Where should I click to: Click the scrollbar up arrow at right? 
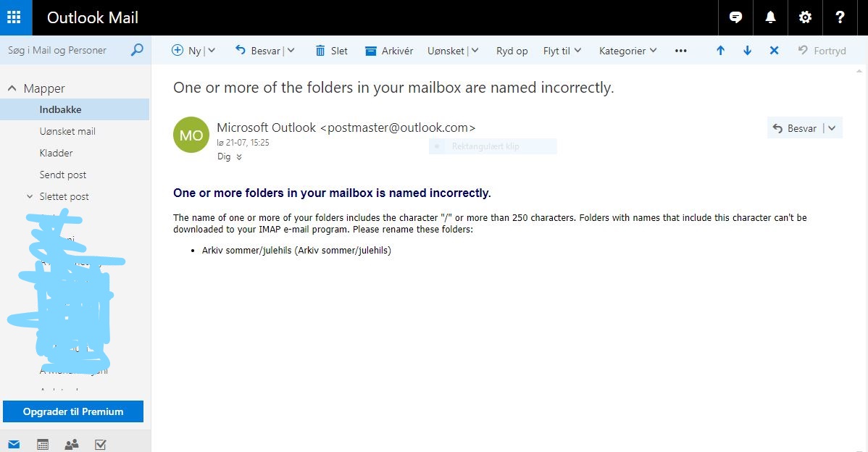coord(859,72)
